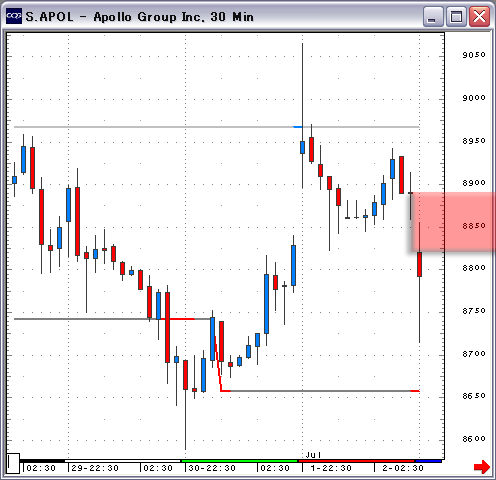The height and width of the screenshot is (480, 496).
Task: Click the 29-22:30 time axis label
Action: tap(95, 468)
